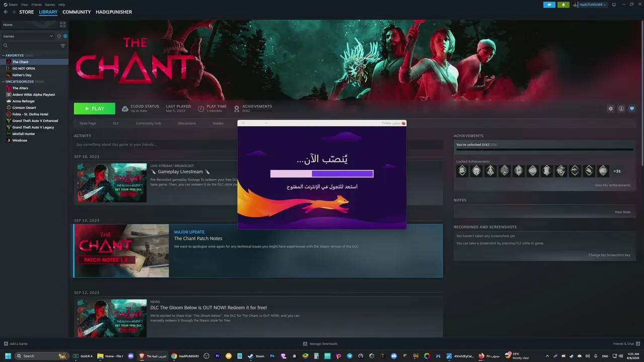Viewport: 644px width, 362px height.
Task: Click the Firefox installer progress bar
Action: pyautogui.click(x=322, y=173)
